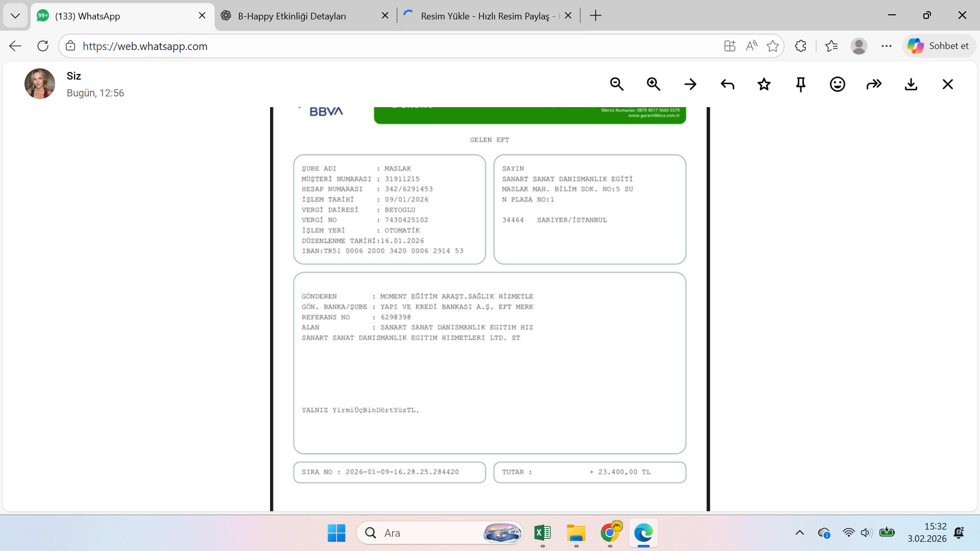Close the WhatsApp tab
The height and width of the screenshot is (551, 980).
[x=202, y=16]
